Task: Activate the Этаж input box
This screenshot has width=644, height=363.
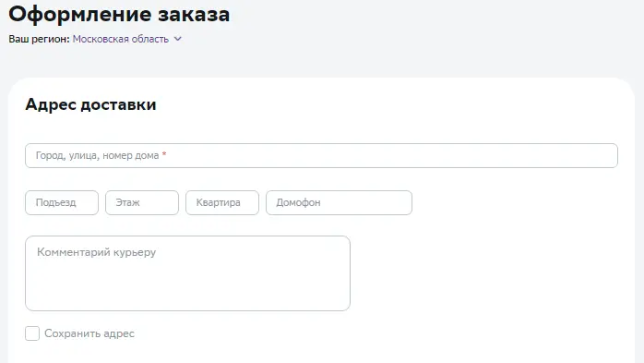Action: (142, 202)
